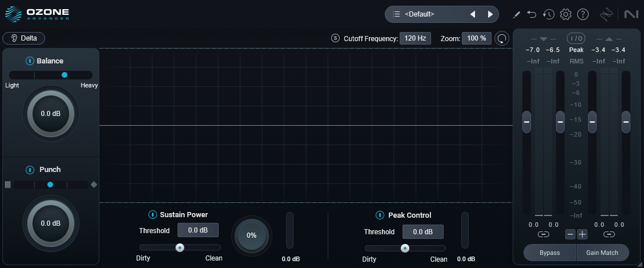This screenshot has height=268, width=644.
Task: Click the output up-triangle indicator
Action: pyautogui.click(x=609, y=39)
